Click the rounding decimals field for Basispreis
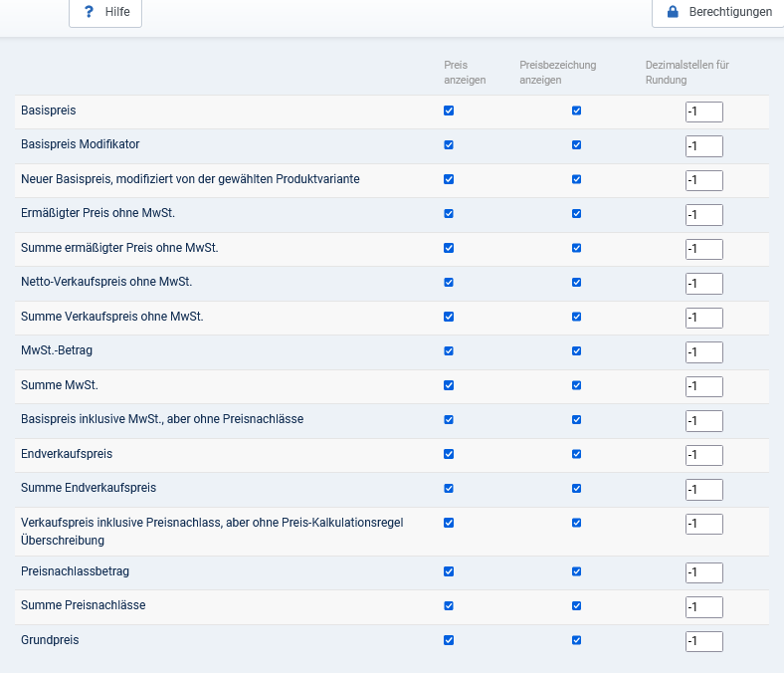This screenshot has width=784, height=673. point(703,112)
